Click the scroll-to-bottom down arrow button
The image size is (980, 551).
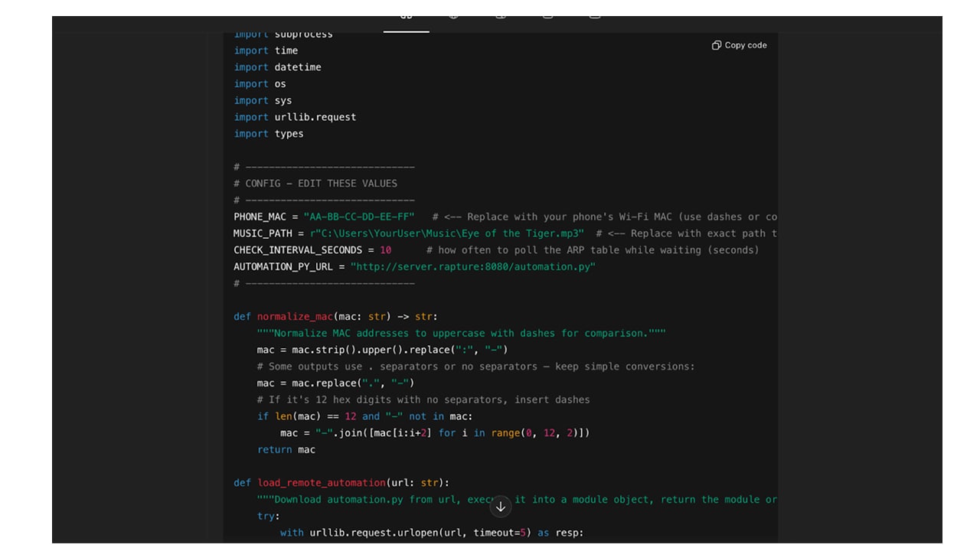tap(501, 507)
